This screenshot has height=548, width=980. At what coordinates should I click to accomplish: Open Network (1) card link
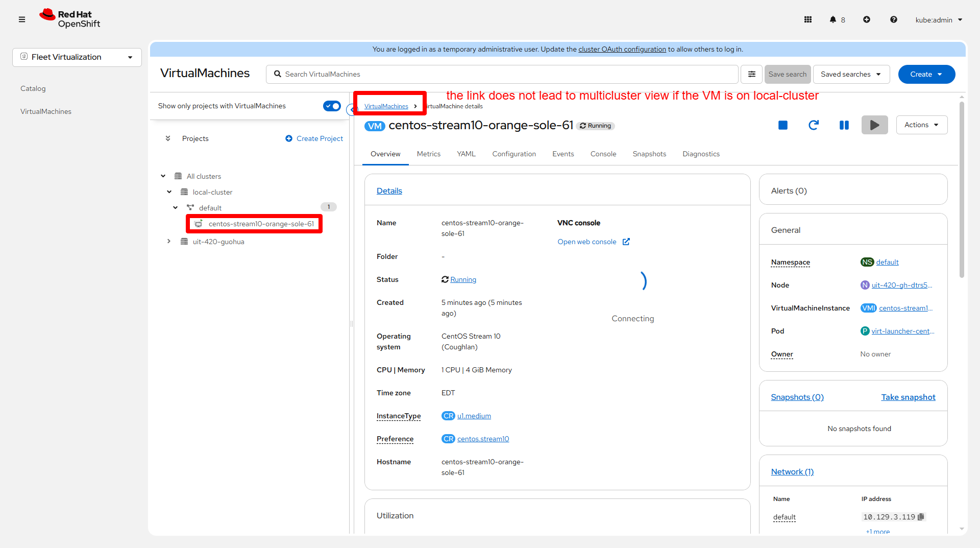[793, 472]
